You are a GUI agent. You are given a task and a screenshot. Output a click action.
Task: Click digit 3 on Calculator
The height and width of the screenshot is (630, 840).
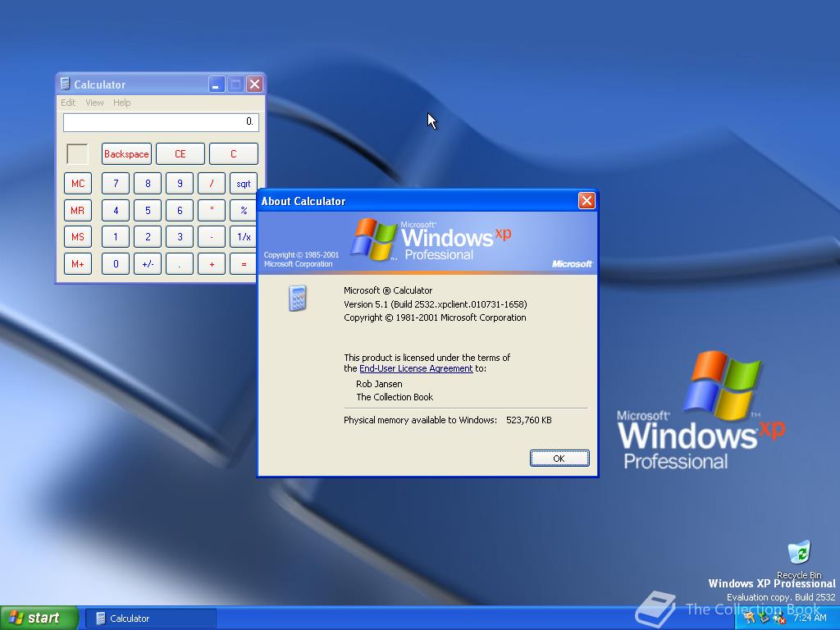pyautogui.click(x=180, y=237)
